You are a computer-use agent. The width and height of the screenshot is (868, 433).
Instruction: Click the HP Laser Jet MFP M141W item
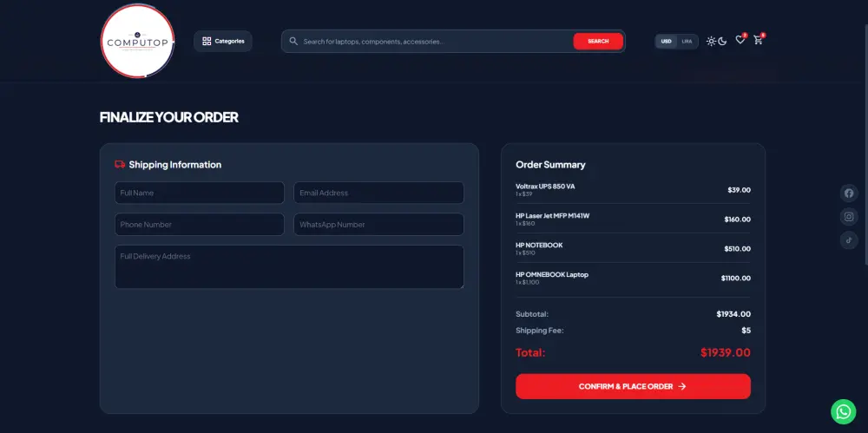pyautogui.click(x=552, y=216)
